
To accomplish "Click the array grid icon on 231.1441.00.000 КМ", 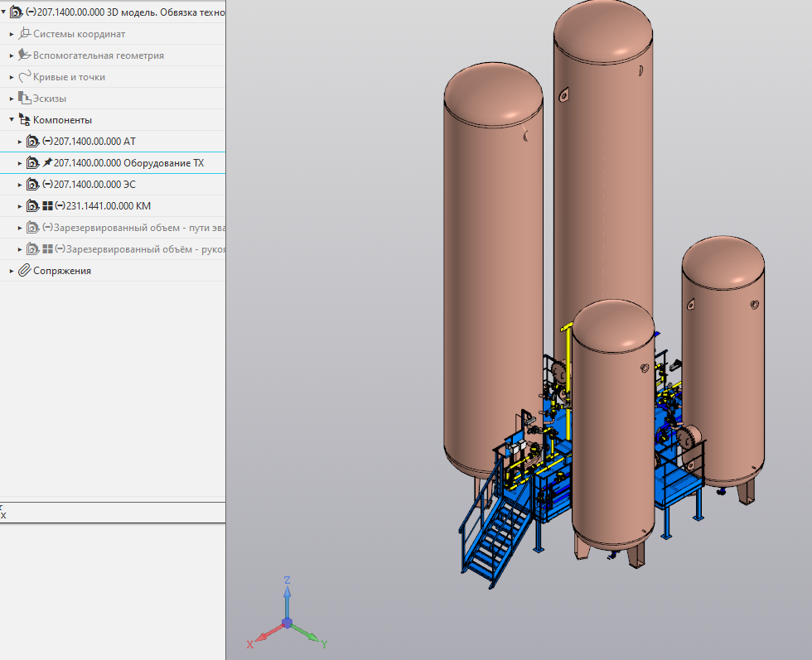I will (47, 206).
